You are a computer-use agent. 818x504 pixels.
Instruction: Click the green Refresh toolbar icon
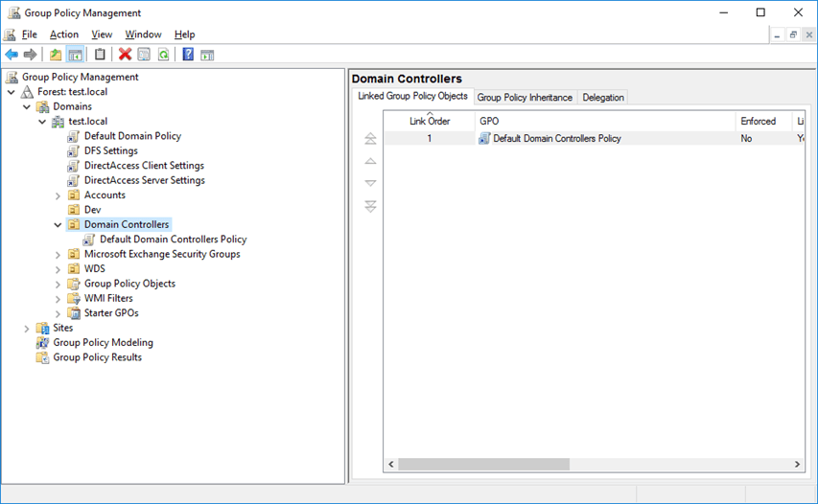pos(163,55)
